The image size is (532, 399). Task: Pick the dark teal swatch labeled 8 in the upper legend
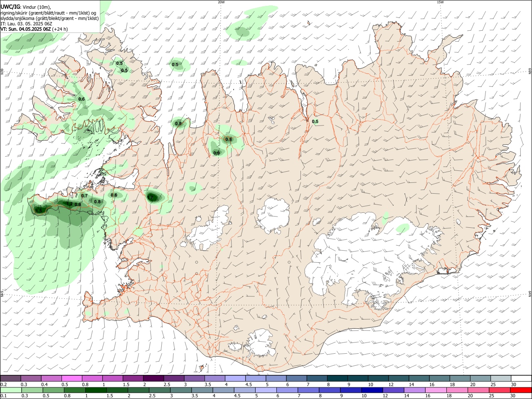[337, 379]
